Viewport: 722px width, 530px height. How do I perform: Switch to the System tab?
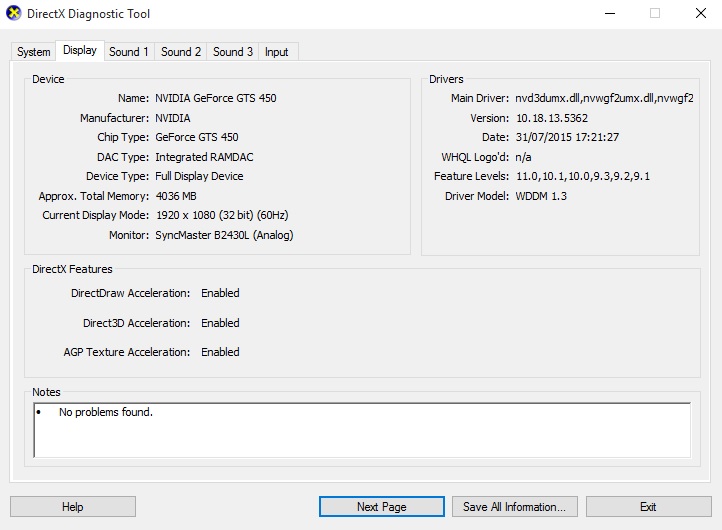(x=34, y=52)
